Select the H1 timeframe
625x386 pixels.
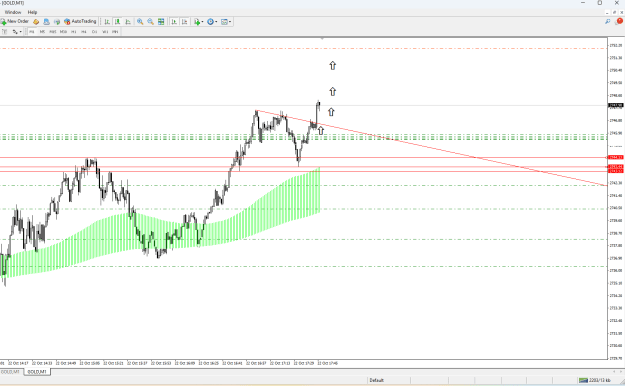73,32
